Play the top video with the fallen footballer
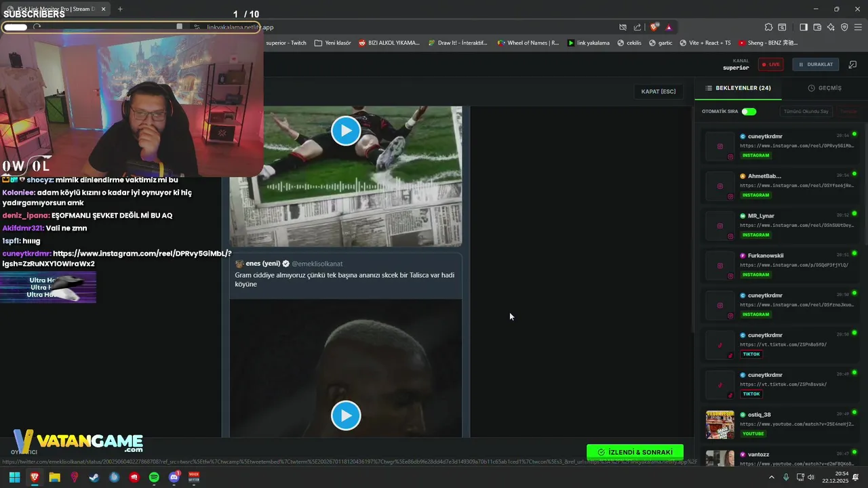Image resolution: width=868 pixels, height=488 pixels. coord(346,131)
